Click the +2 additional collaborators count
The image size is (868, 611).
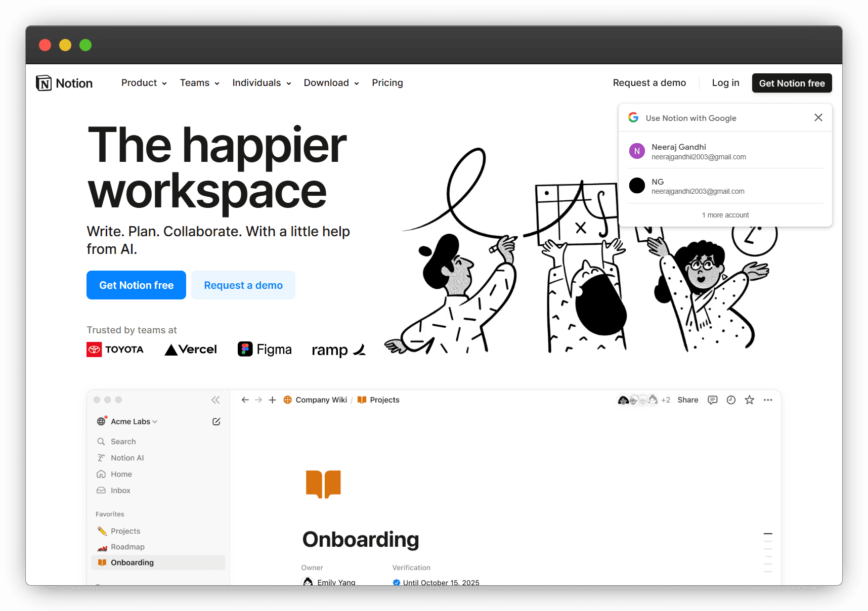pos(666,400)
